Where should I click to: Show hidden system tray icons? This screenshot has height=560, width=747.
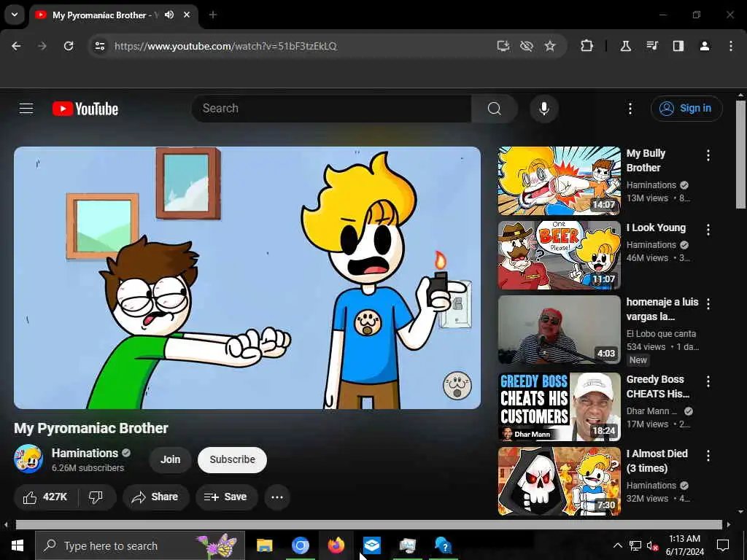617,545
